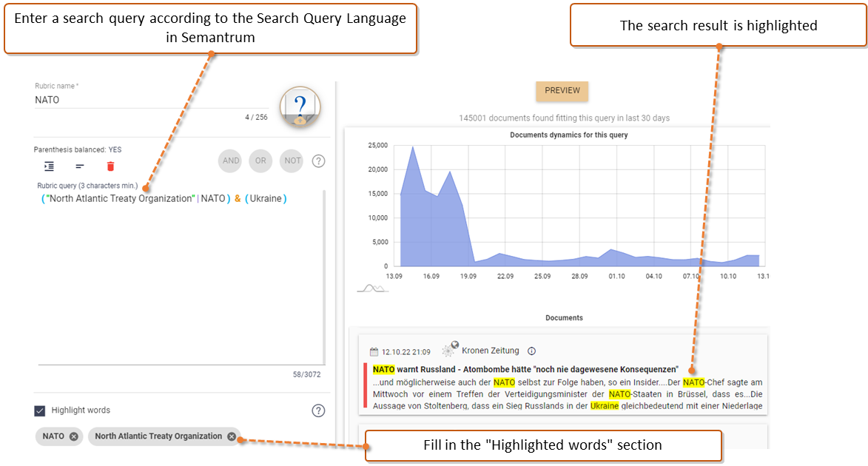Screen dimensions: 868x466
Task: Click the "12.10.22 21:09" document date
Action: [406, 352]
